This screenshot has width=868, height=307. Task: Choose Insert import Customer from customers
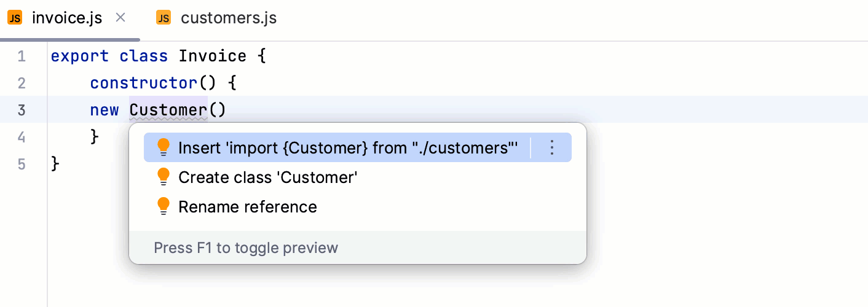click(x=348, y=148)
